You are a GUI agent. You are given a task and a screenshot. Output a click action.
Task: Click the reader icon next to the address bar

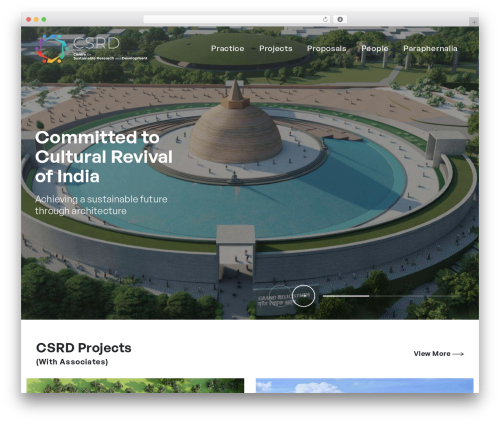340,19
